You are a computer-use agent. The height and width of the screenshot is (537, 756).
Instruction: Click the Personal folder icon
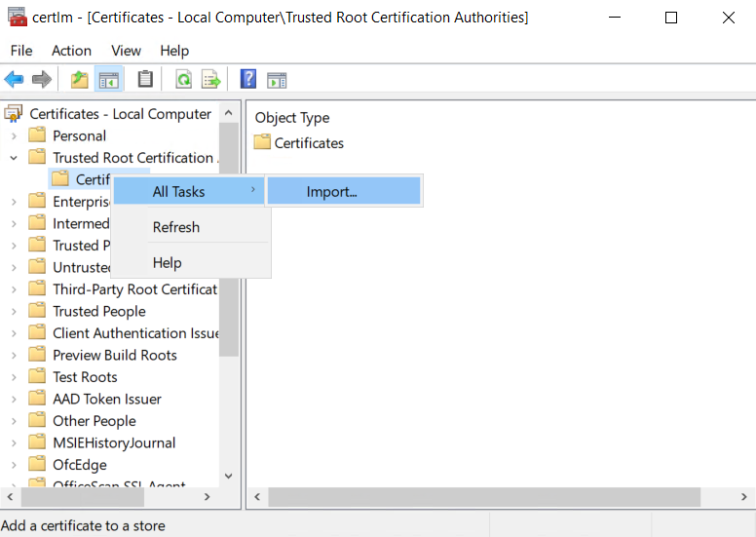pyautogui.click(x=37, y=135)
